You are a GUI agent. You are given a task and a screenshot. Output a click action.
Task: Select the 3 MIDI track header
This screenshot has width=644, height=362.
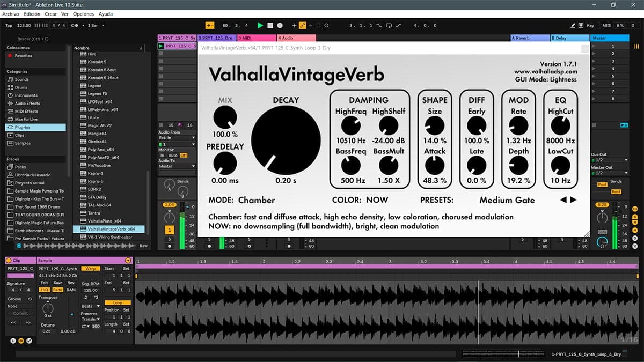click(x=257, y=38)
